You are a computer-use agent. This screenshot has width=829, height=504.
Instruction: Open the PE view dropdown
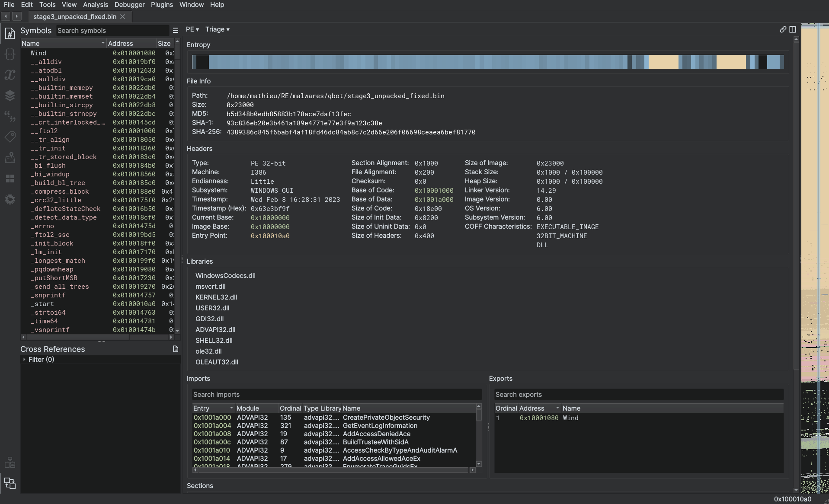(192, 29)
